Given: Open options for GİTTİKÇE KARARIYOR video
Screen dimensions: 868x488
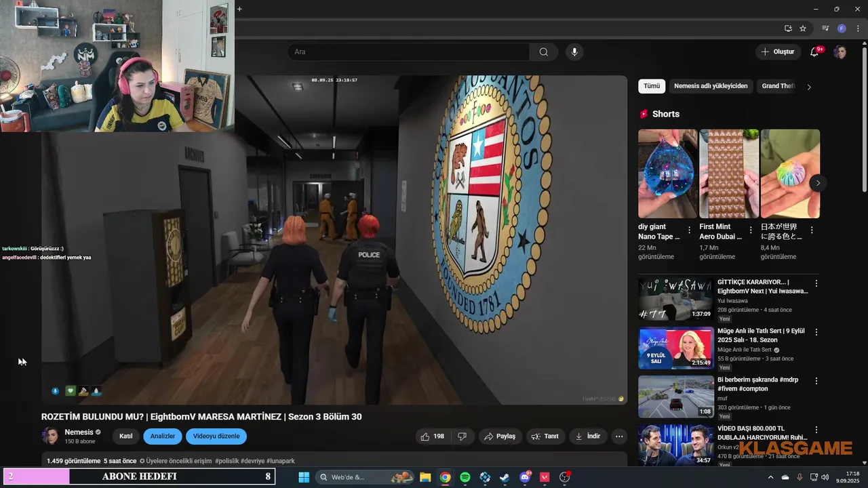Looking at the screenshot, I should (x=816, y=283).
